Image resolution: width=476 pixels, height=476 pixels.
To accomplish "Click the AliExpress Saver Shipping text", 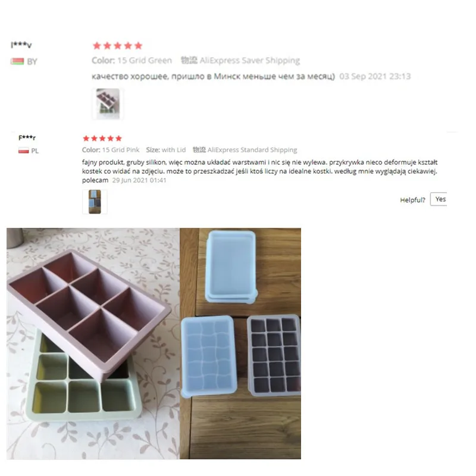I will click(x=250, y=61).
